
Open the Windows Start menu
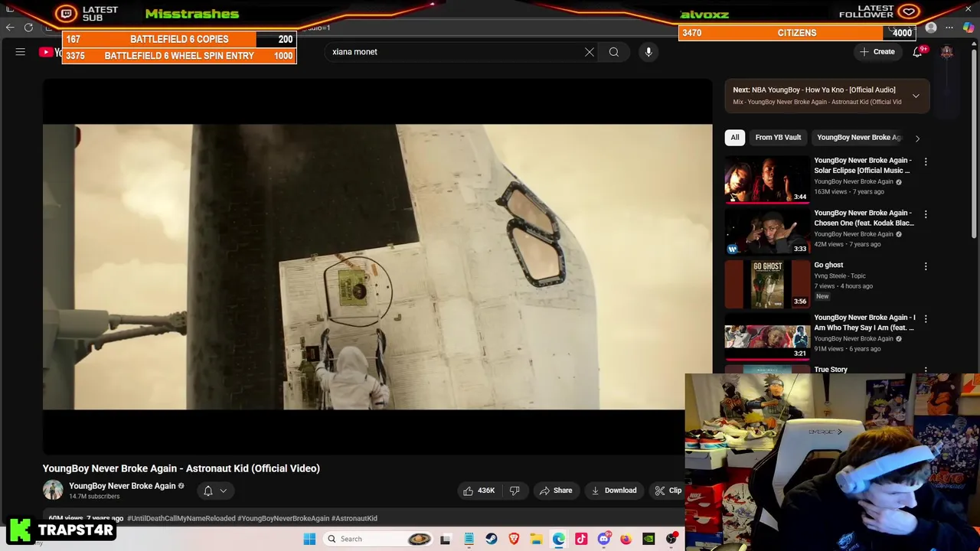tap(309, 539)
